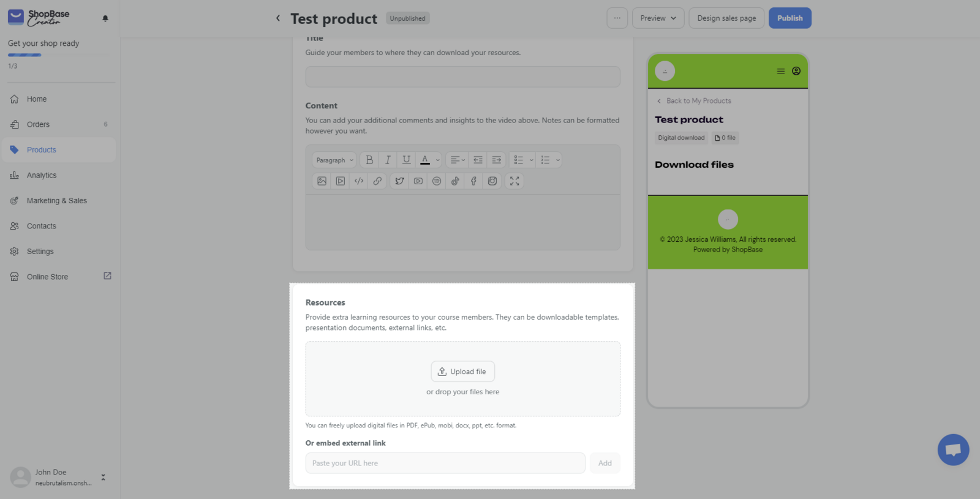980x499 pixels.
Task: Open the Paragraph style dropdown
Action: 334,160
